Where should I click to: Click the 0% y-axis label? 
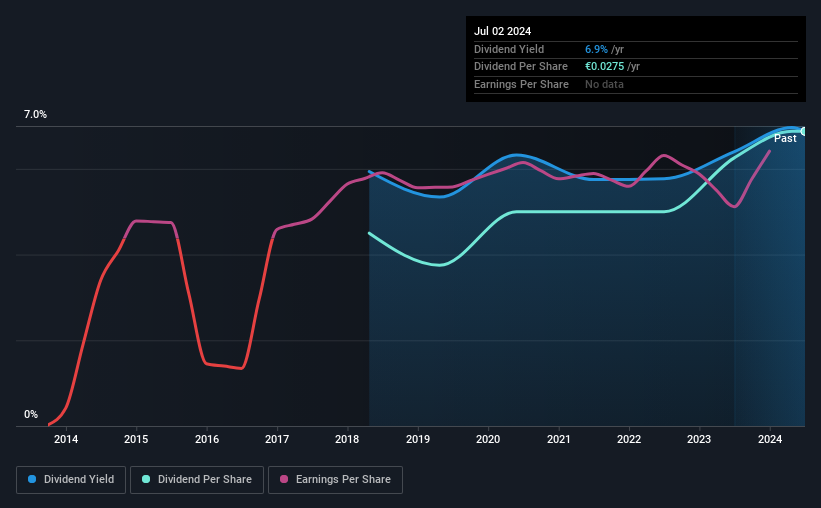[31, 414]
